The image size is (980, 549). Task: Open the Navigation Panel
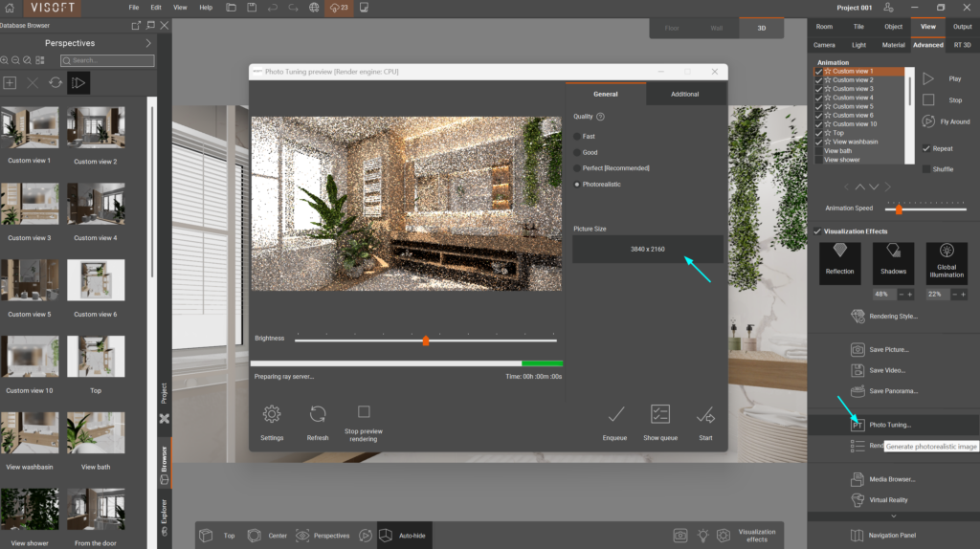pyautogui.click(x=882, y=536)
